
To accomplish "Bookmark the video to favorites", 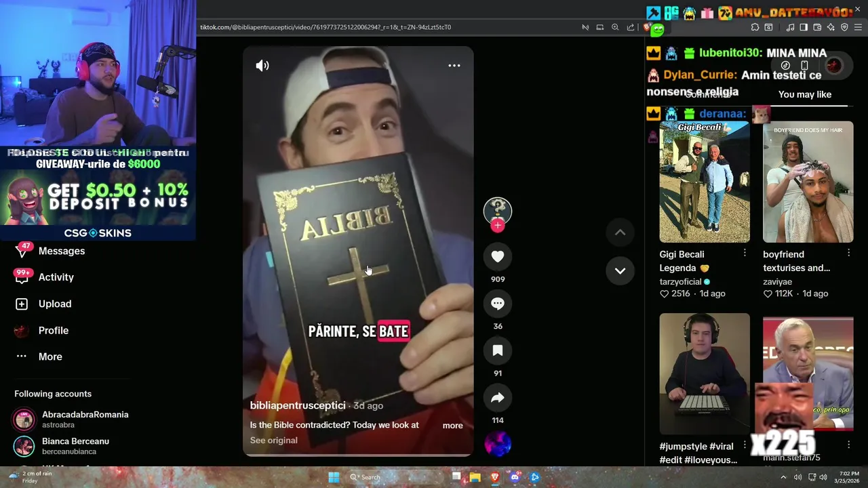I will tap(498, 350).
